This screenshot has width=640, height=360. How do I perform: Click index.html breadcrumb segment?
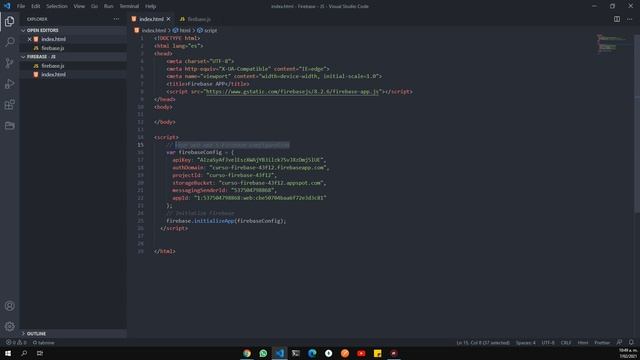(150, 31)
